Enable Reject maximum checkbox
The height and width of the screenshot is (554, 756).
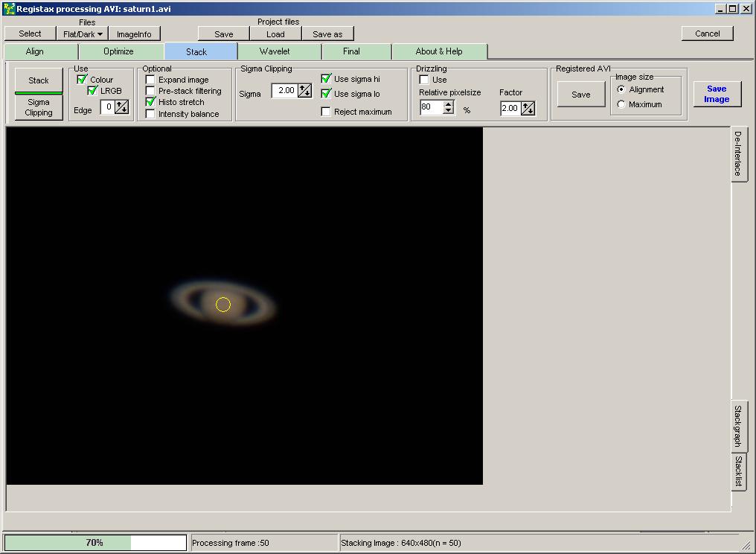click(326, 112)
